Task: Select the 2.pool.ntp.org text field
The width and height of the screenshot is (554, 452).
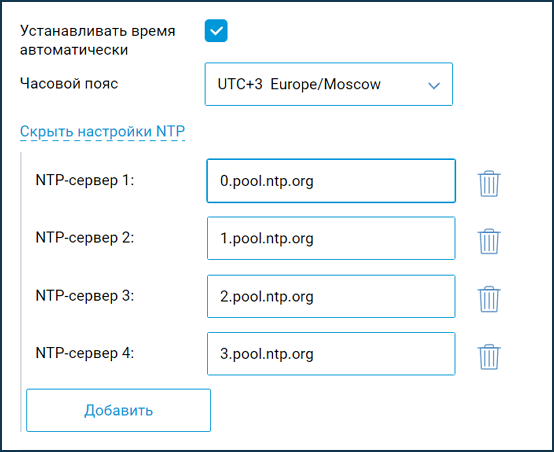Action: click(x=331, y=296)
